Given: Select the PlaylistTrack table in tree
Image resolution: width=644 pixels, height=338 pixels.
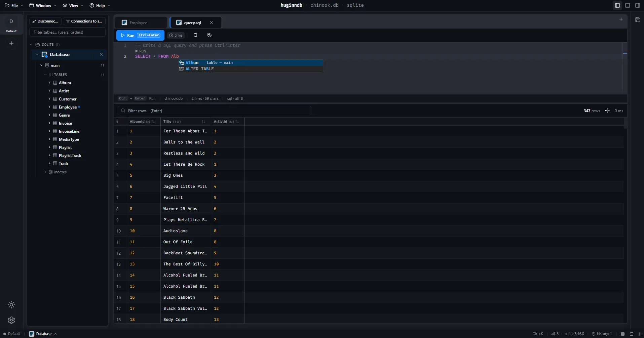Looking at the screenshot, I should coord(70,156).
